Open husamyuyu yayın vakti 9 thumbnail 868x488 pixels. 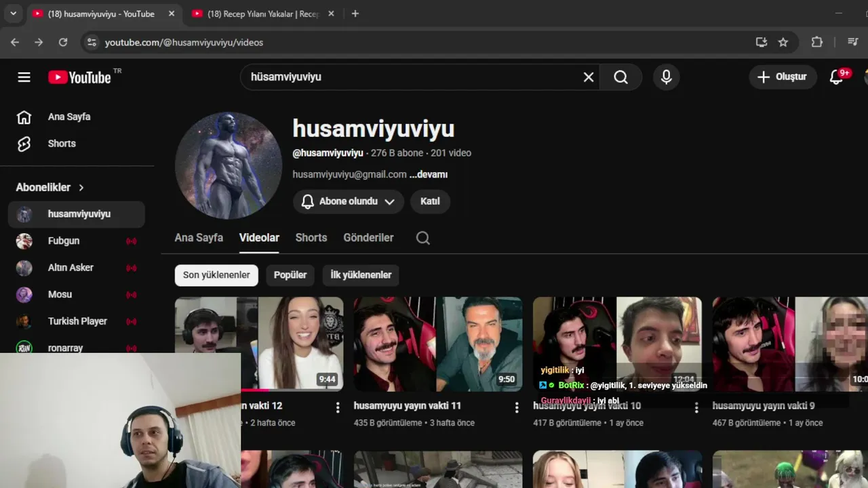coord(790,344)
